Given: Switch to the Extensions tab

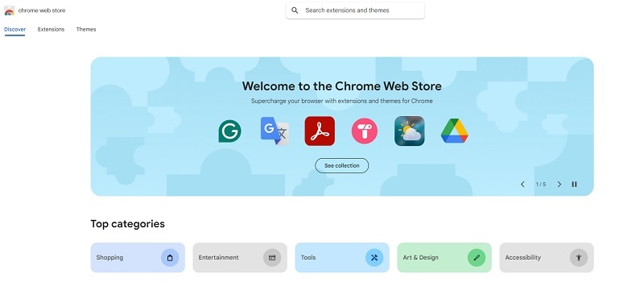Looking at the screenshot, I should point(51,29).
